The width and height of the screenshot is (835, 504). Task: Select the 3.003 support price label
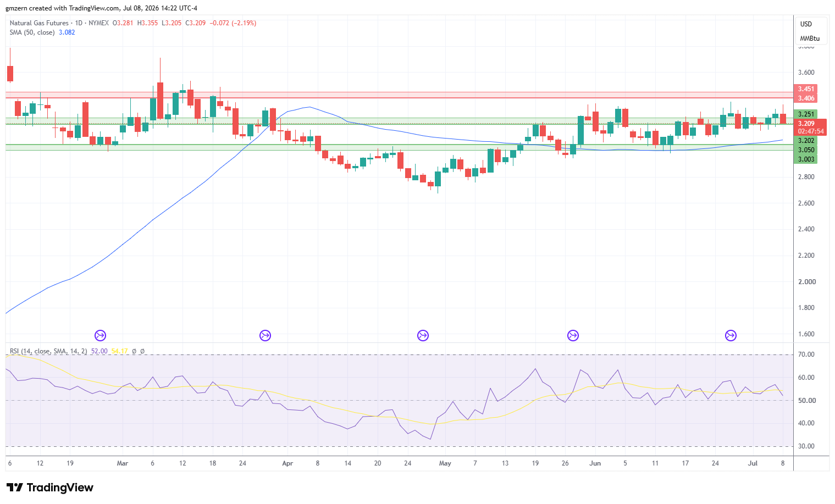806,159
